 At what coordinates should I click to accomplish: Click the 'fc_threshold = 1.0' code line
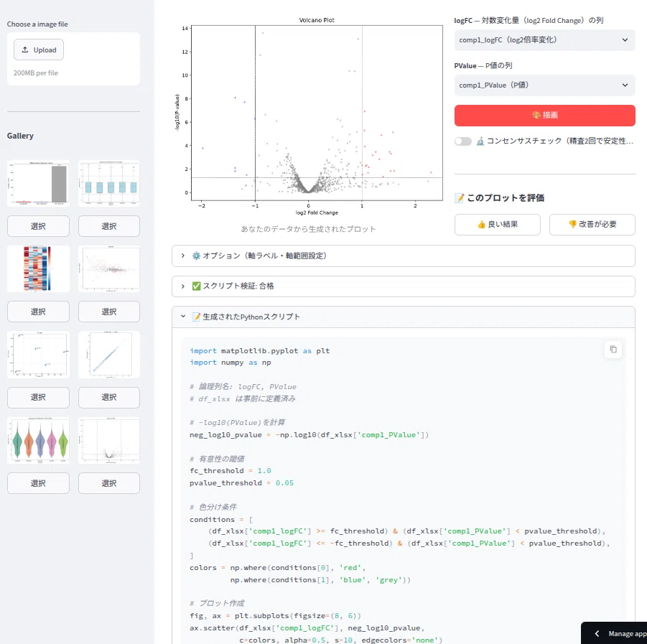[x=231, y=471]
